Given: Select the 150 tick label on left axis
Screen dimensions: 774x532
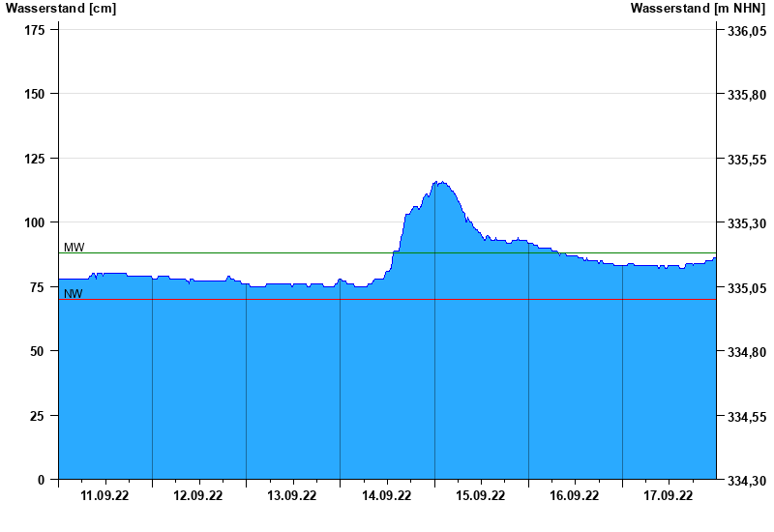Looking at the screenshot, I should (35, 94).
